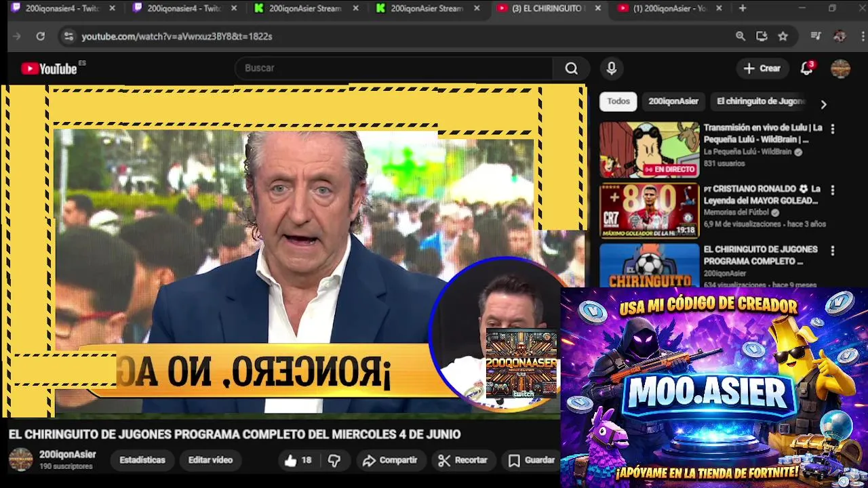Viewport: 868px width, 488px height.
Task: Open Estadísticas for the video
Action: tap(142, 460)
